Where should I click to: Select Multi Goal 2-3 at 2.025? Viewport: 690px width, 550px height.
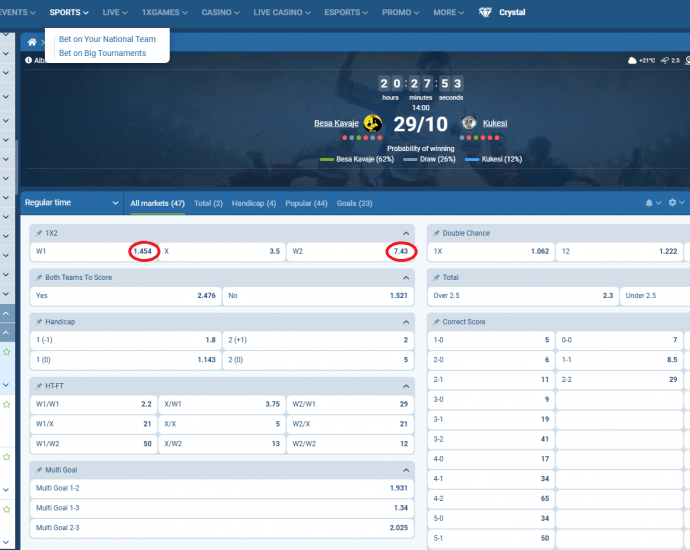pos(222,528)
